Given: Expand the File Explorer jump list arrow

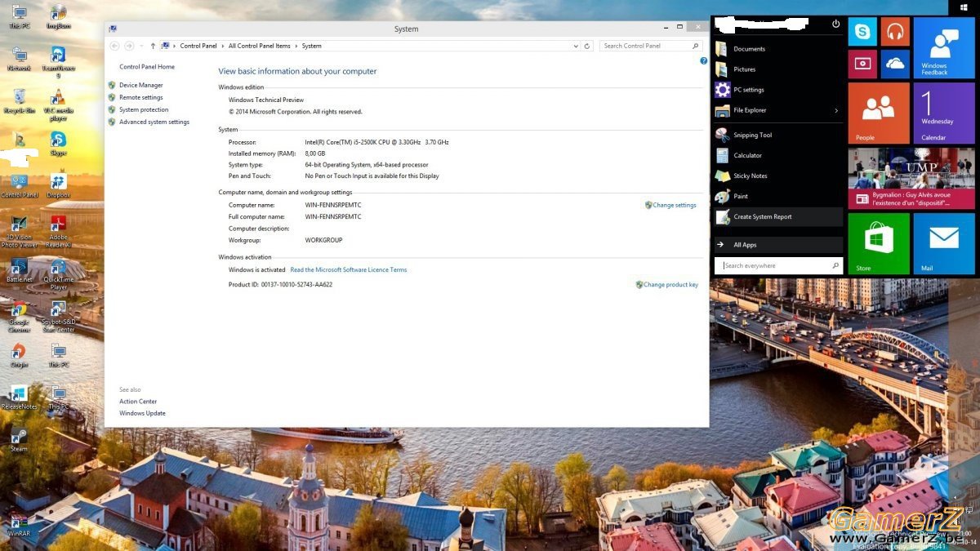Looking at the screenshot, I should coord(835,110).
